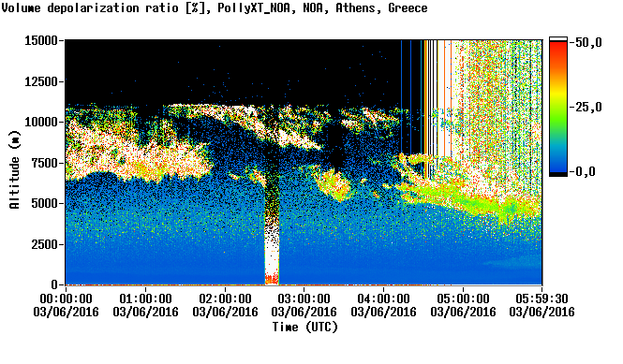The image size is (623, 364).
Task: Click the 7500 altitude tick label
Action: pyautogui.click(x=45, y=163)
